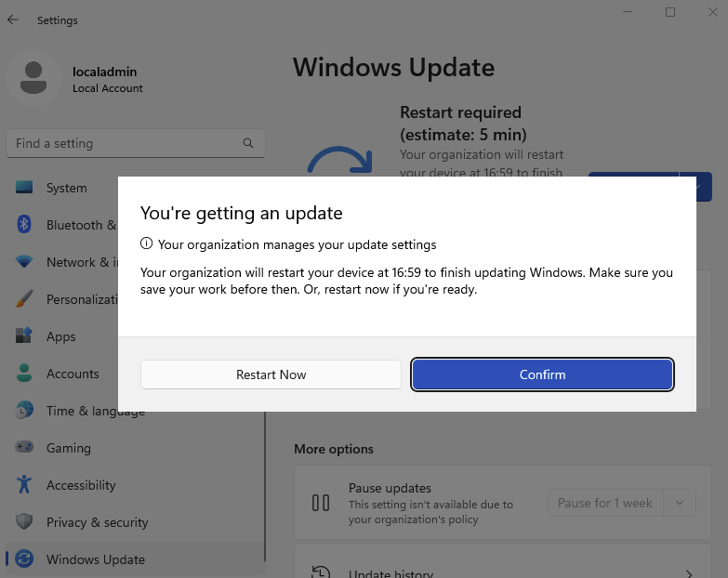Select the Bluetooth icon in sidebar
This screenshot has width=728, height=578.
(x=24, y=225)
